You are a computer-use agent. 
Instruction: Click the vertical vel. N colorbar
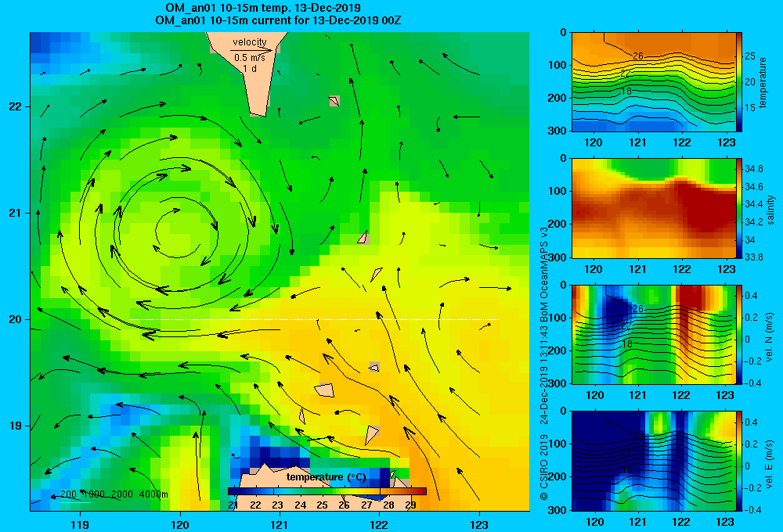(739, 334)
